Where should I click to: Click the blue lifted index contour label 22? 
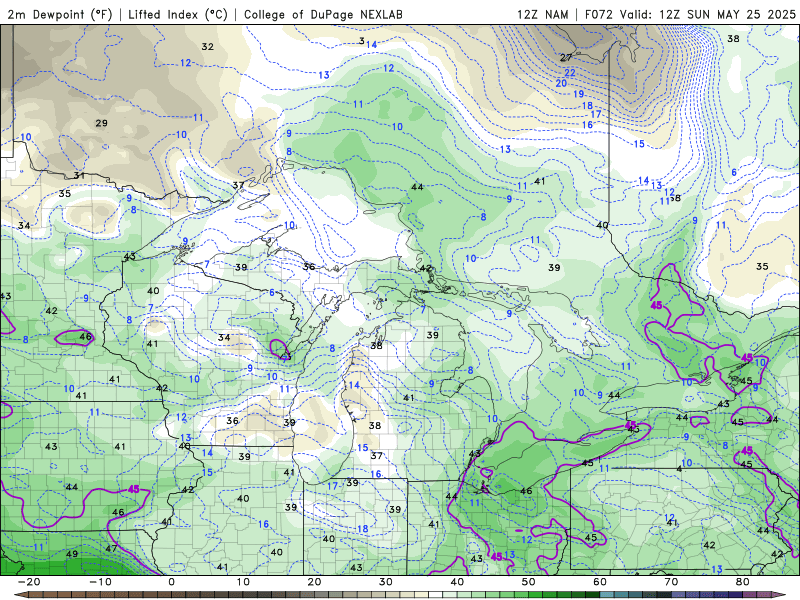click(570, 73)
